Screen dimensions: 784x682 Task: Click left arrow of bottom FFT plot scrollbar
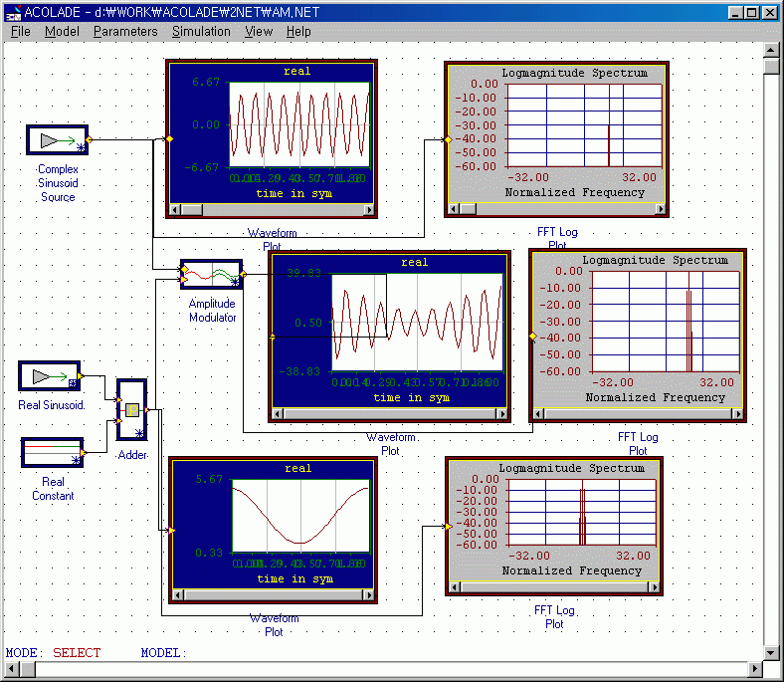point(455,587)
